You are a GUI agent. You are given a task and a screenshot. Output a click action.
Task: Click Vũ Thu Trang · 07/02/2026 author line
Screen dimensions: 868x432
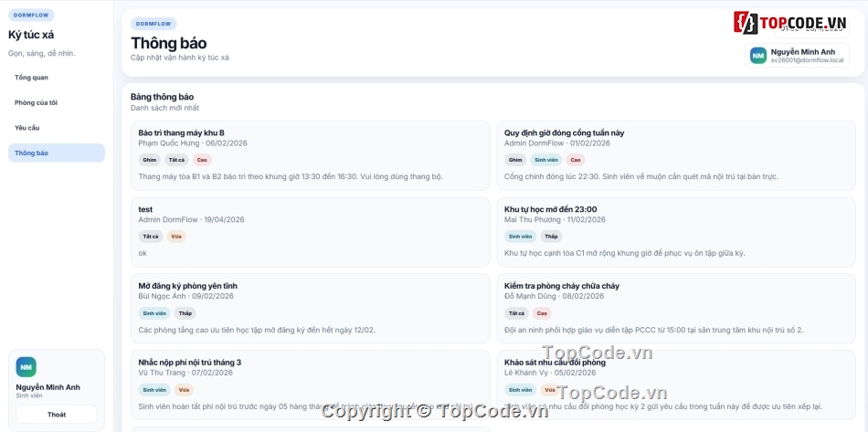point(185,373)
